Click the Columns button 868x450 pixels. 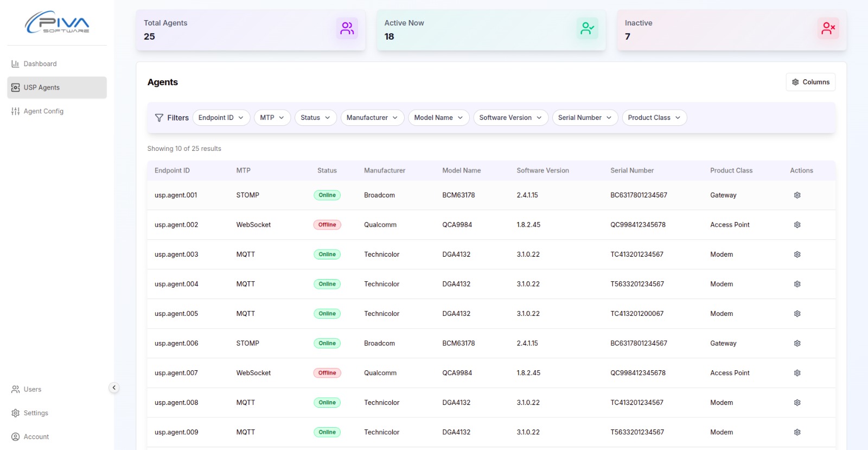tap(810, 82)
